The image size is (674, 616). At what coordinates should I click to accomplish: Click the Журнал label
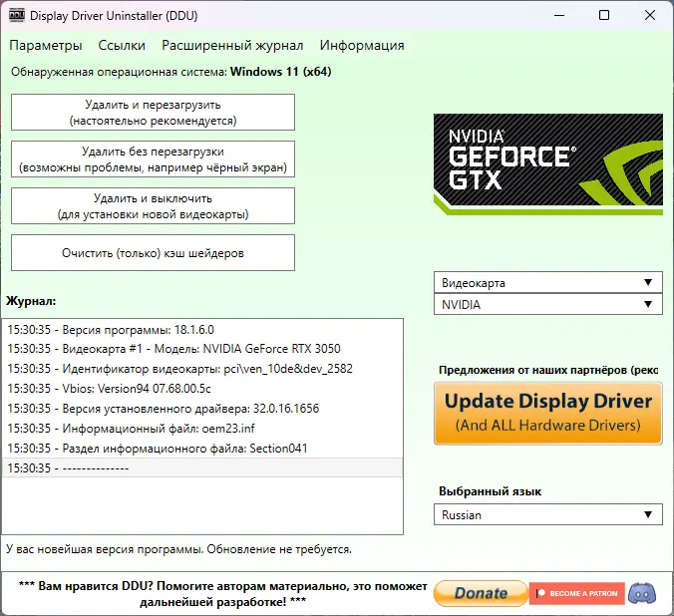(x=31, y=301)
